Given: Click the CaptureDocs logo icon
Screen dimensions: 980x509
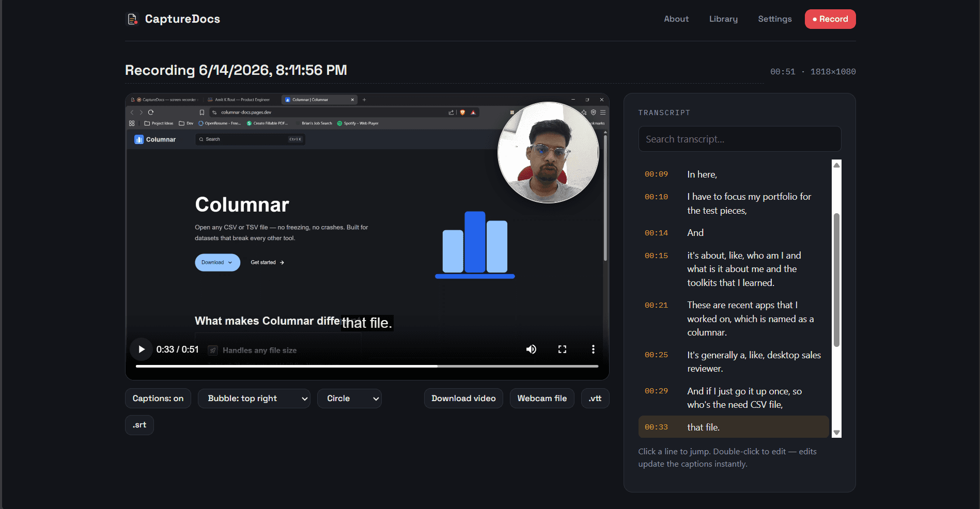Looking at the screenshot, I should coord(133,19).
